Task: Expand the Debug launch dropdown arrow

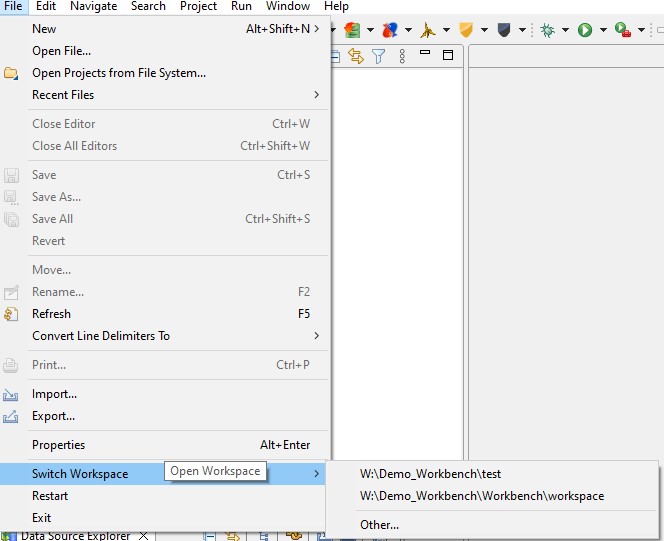Action: pos(565,30)
